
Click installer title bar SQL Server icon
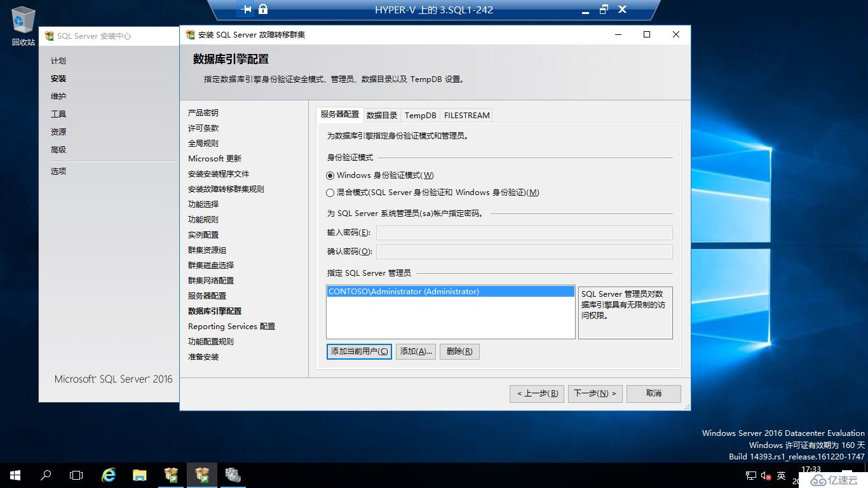[190, 34]
